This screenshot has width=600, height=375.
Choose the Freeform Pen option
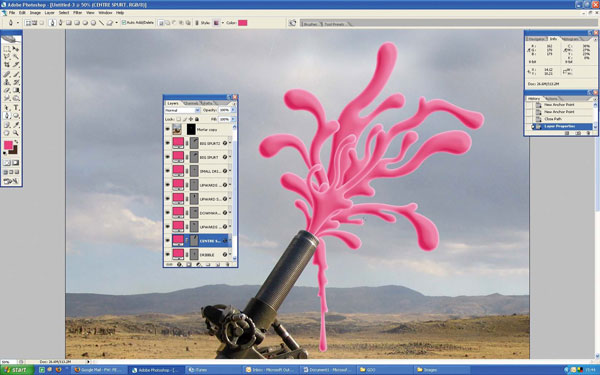[x=60, y=23]
